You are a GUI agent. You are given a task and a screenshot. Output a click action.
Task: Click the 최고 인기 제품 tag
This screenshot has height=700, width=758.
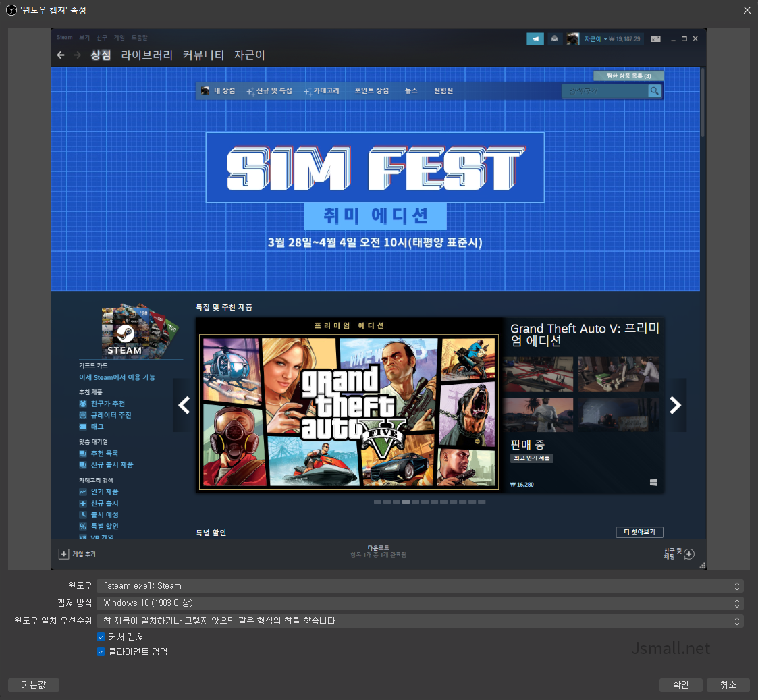[x=531, y=458]
